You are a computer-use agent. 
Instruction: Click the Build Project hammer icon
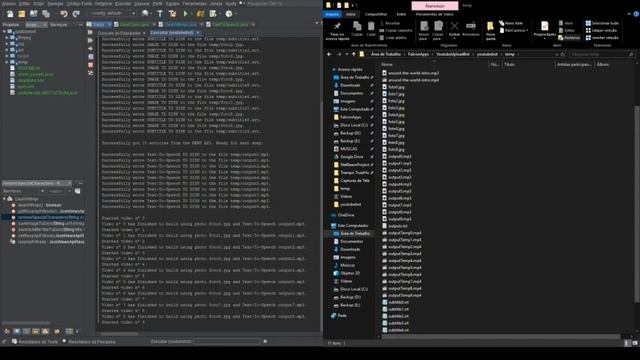click(160, 14)
